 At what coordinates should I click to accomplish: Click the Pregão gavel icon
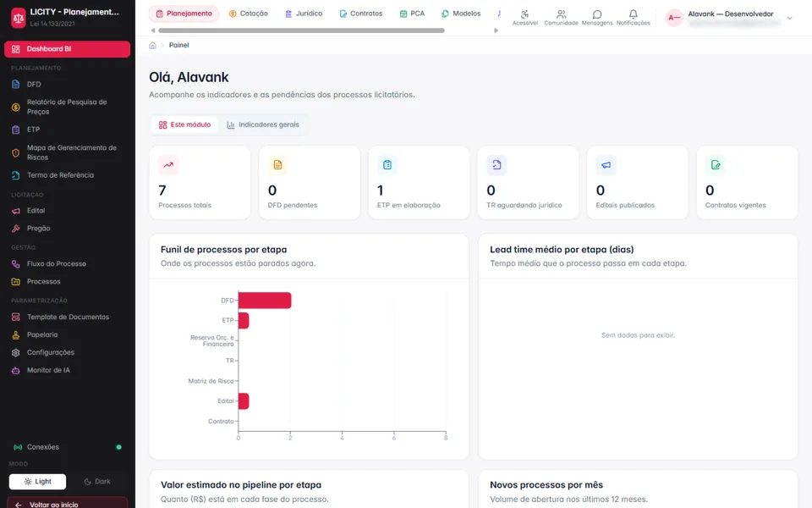[x=16, y=229]
